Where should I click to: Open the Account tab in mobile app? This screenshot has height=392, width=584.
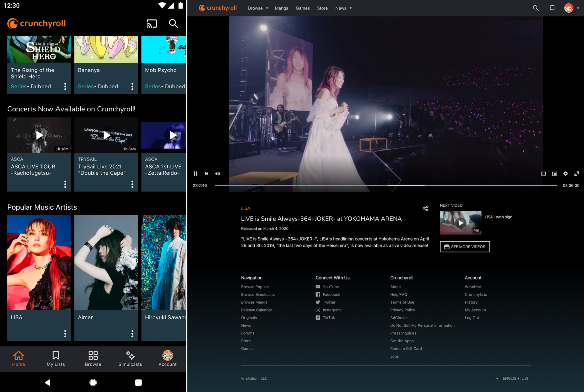click(x=167, y=359)
